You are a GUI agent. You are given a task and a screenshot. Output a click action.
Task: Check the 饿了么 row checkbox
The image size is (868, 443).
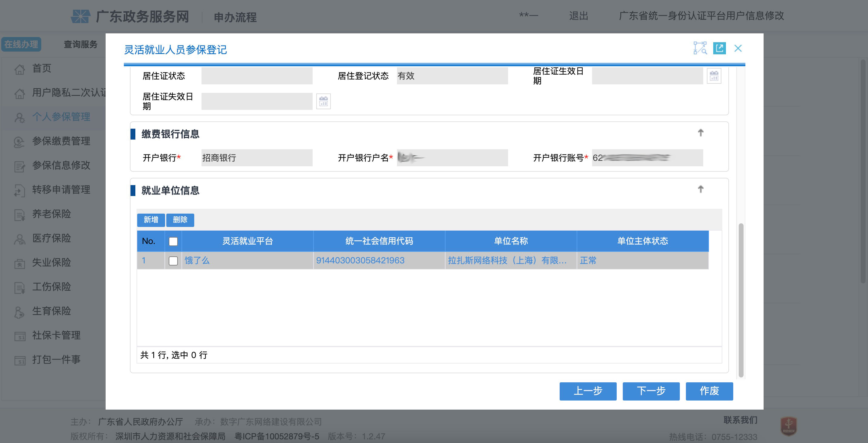[x=173, y=260]
